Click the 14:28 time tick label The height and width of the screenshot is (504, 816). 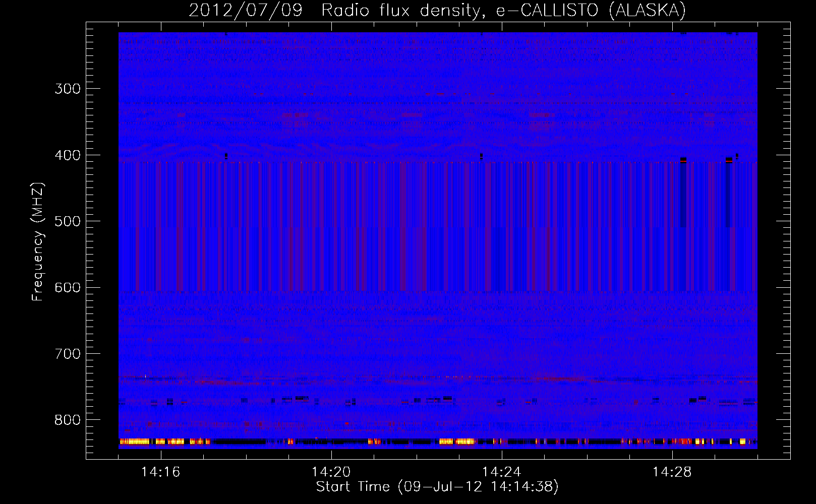click(x=672, y=472)
